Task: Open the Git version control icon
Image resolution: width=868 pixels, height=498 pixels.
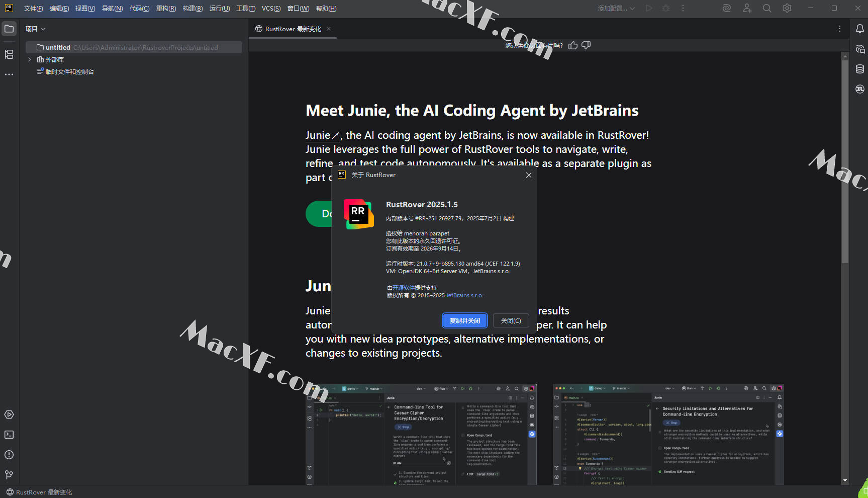Action: (x=9, y=475)
